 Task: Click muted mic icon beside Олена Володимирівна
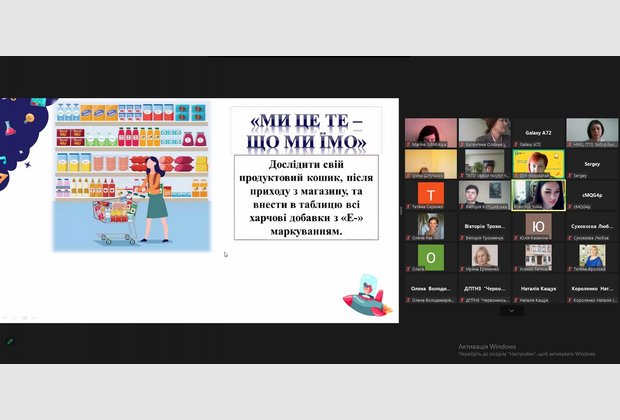tap(408, 300)
